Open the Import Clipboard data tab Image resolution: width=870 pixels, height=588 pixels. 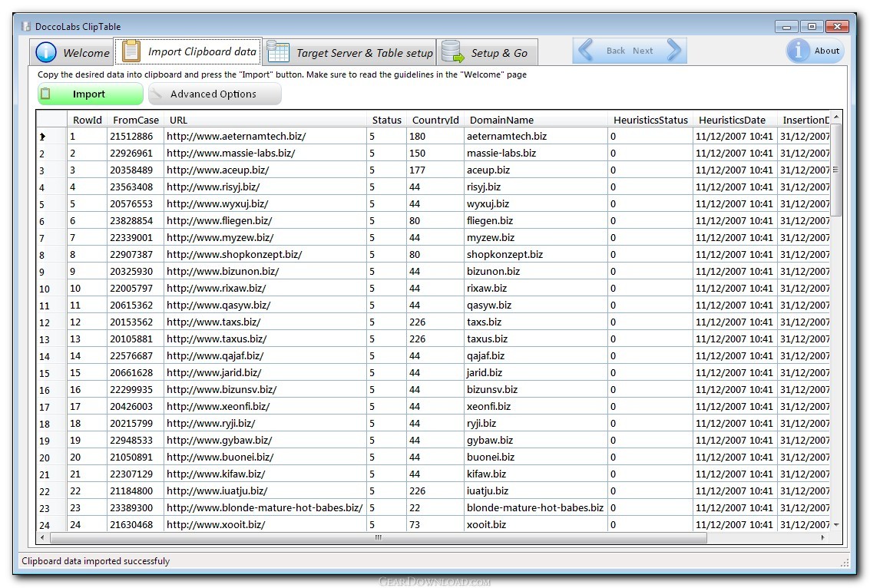tap(187, 51)
